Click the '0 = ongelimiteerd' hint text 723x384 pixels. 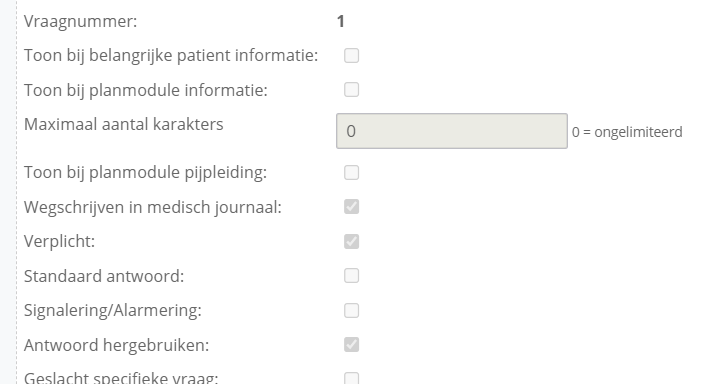[627, 132]
